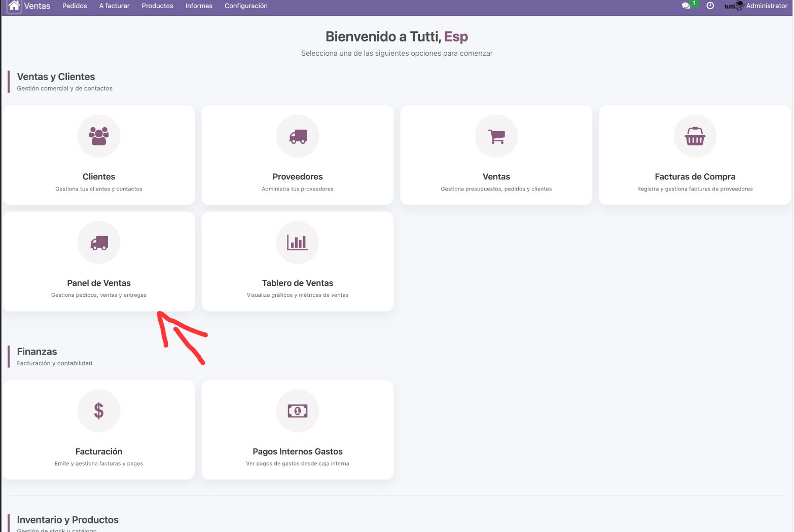794x532 pixels.
Task: Open the Tablero de Ventas chart icon
Action: click(x=298, y=242)
